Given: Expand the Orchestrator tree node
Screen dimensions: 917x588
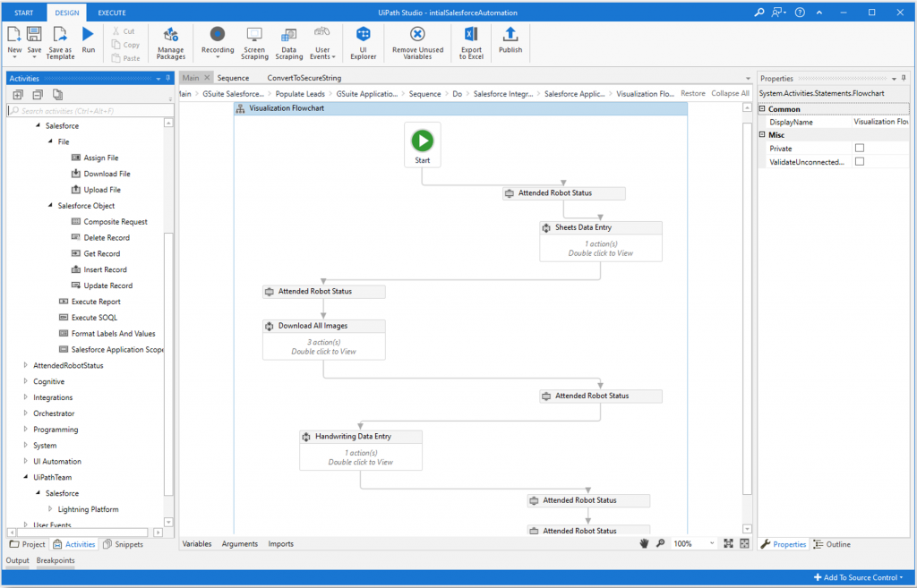Looking at the screenshot, I should coord(25,413).
